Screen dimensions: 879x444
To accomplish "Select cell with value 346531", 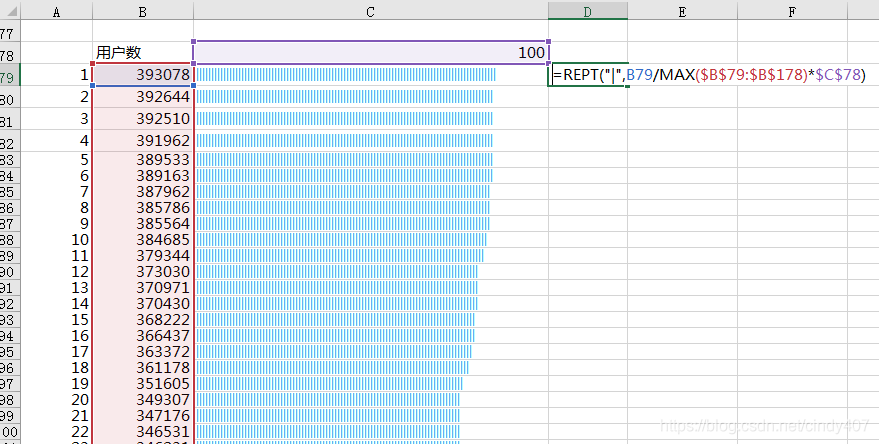I will [x=143, y=432].
